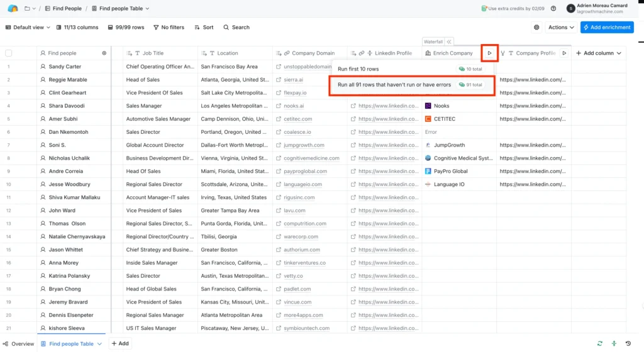Expand the Actions dropdown menu
Screen dimensions: 644x352
(x=560, y=28)
